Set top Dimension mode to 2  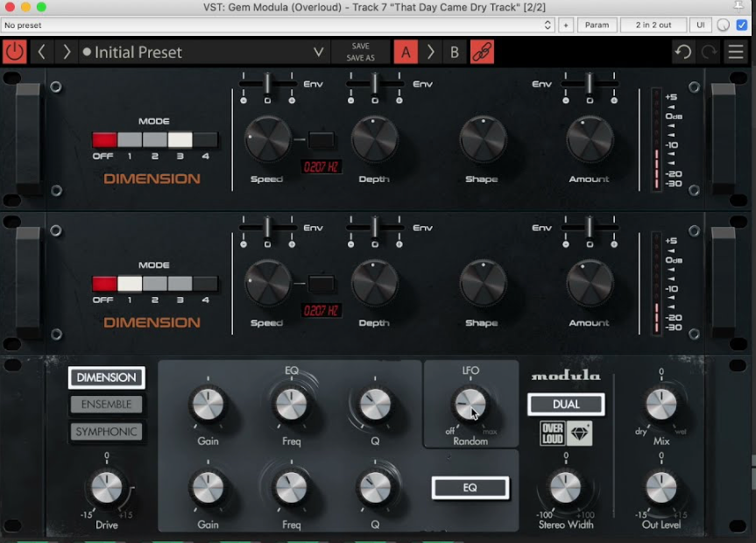click(x=155, y=140)
